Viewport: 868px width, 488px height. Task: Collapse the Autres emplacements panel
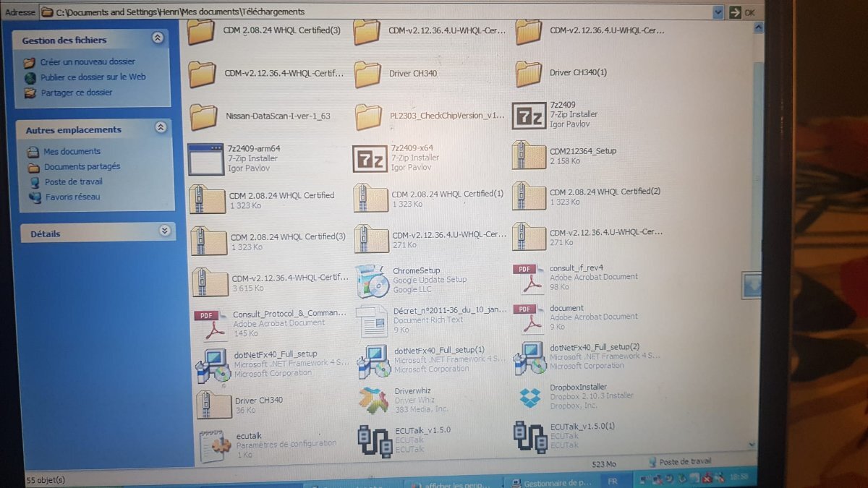pos(161,128)
